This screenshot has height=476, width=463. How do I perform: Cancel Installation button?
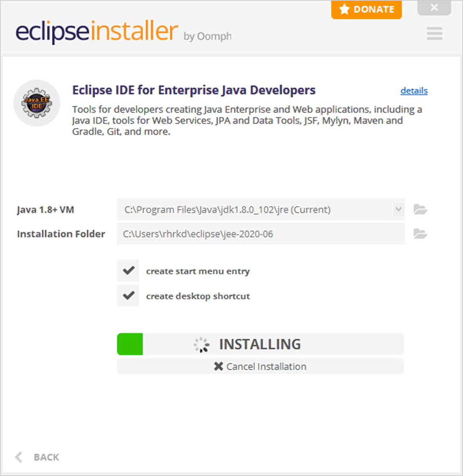pyautogui.click(x=260, y=366)
